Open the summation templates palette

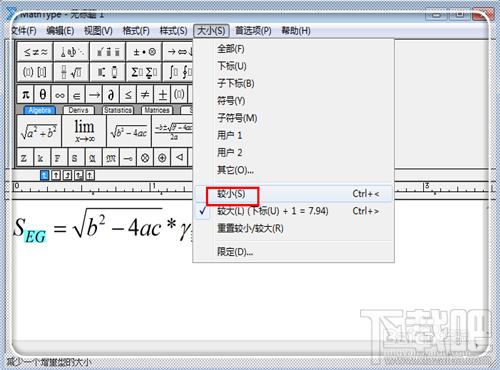pyautogui.click(x=144, y=72)
